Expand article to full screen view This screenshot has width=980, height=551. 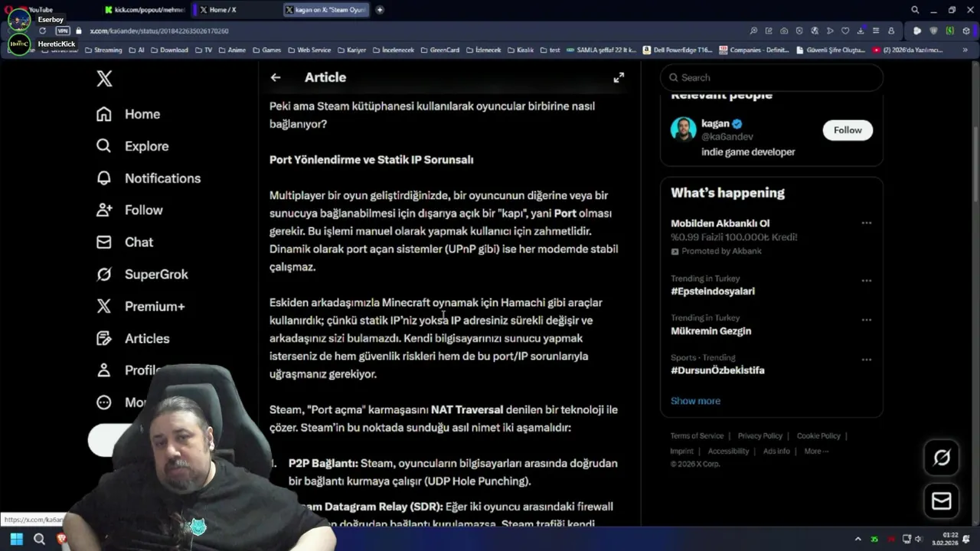click(x=619, y=77)
